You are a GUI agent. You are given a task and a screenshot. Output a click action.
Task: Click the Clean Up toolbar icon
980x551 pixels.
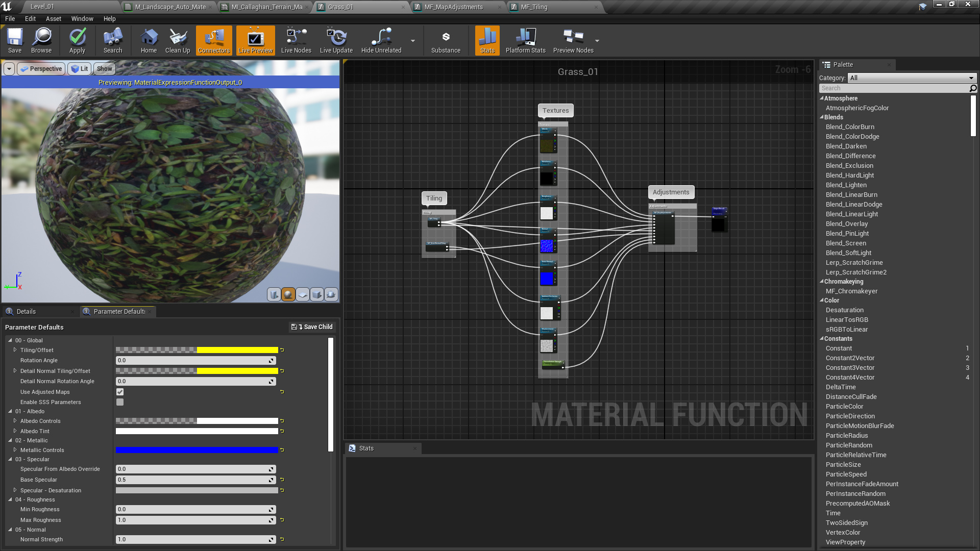pyautogui.click(x=178, y=40)
